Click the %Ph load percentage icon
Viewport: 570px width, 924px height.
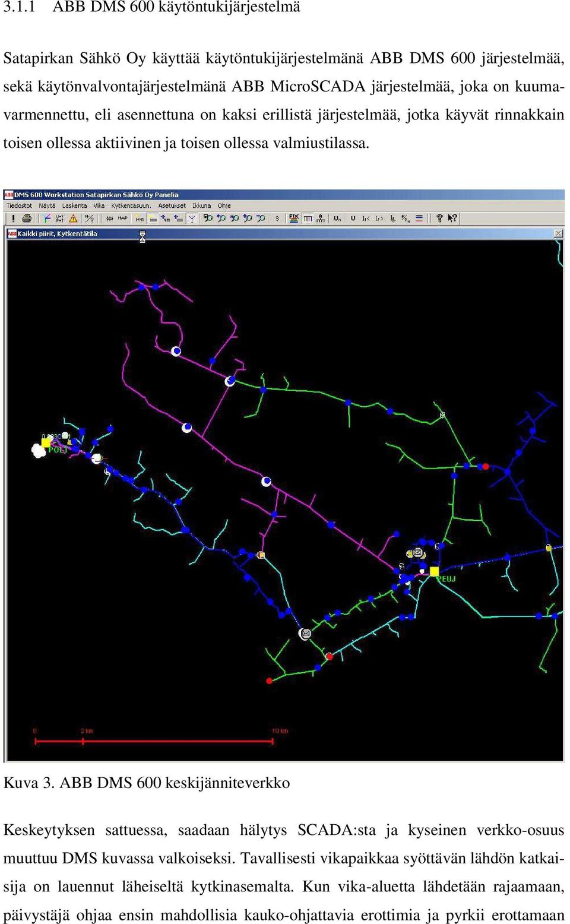click(406, 219)
